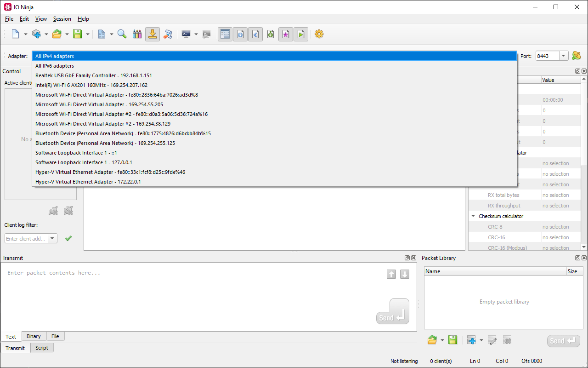Toggle the pane list view button
Image resolution: width=588 pixels, height=368 pixels.
(225, 34)
